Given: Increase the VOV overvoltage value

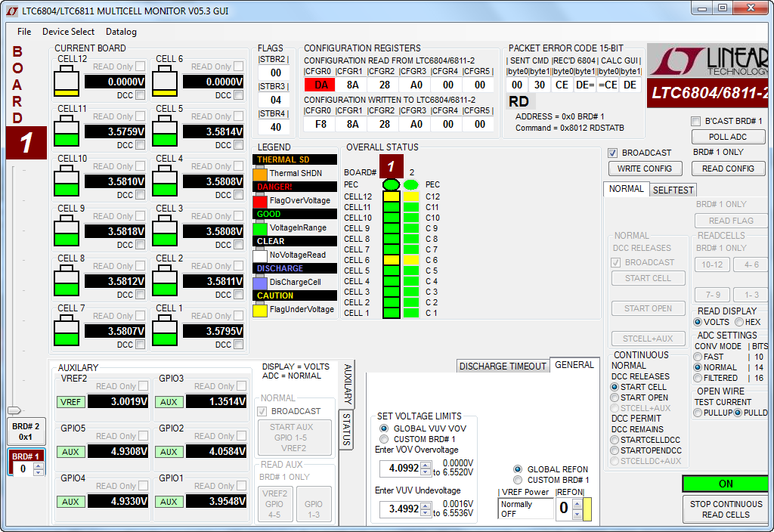Looking at the screenshot, I should point(426,465).
